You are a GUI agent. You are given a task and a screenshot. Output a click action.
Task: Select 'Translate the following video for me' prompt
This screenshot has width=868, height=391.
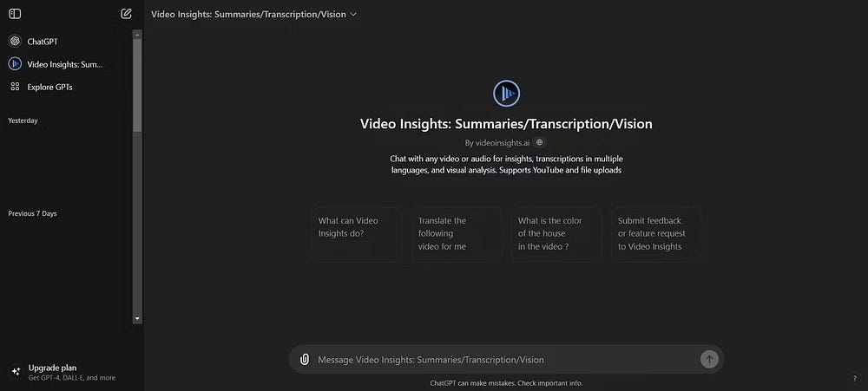(x=457, y=234)
